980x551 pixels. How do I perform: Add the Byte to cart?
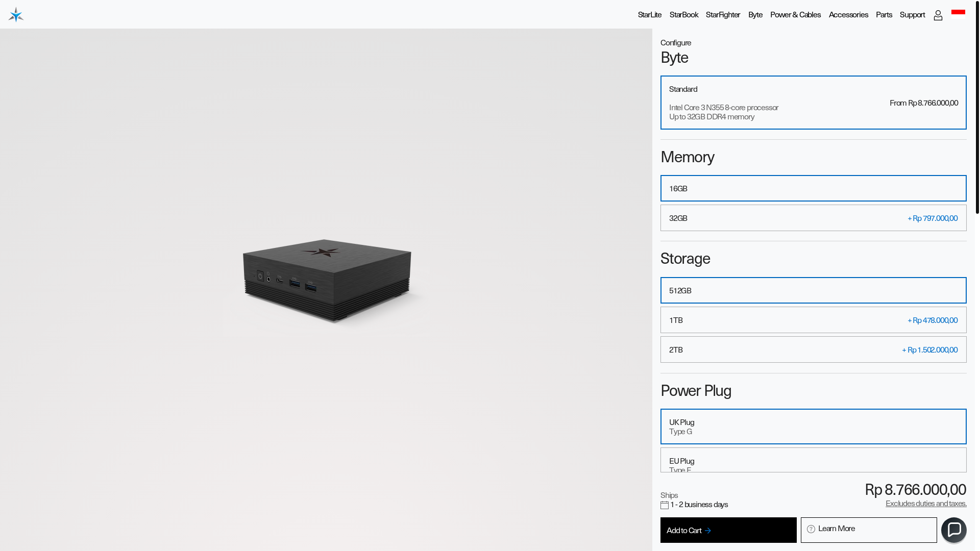(x=728, y=530)
